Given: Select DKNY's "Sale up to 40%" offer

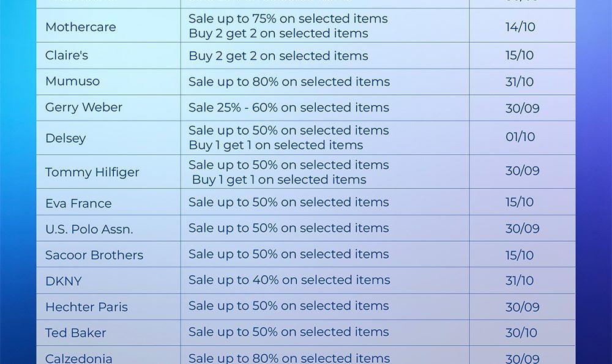Looking at the screenshot, I should (x=289, y=280).
